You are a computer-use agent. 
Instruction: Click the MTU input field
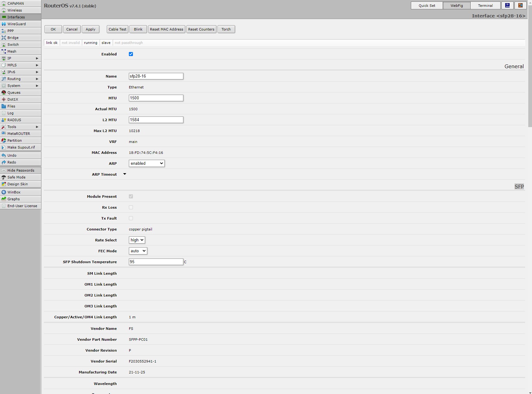156,98
